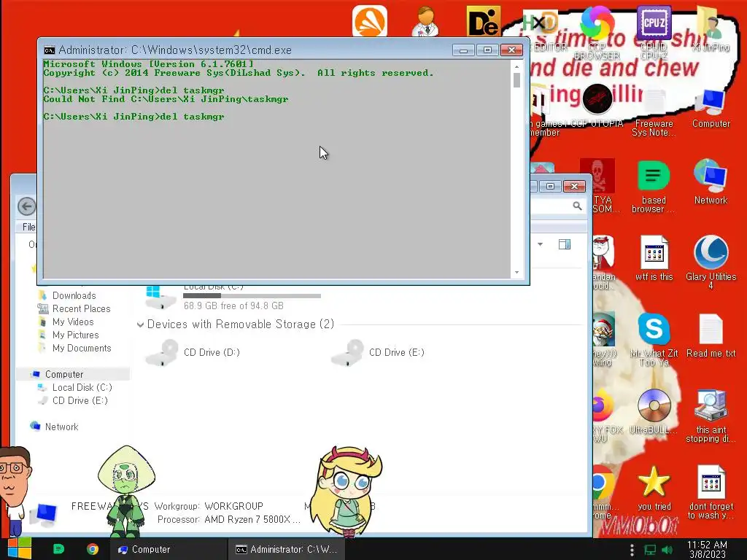Open the wtf is this desktop icon
The image size is (747, 560).
click(x=654, y=258)
